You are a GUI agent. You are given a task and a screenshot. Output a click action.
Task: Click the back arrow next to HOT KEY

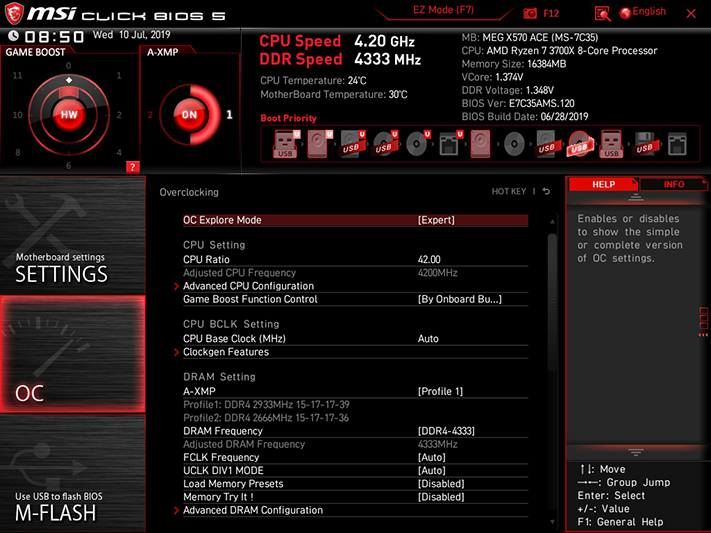(x=546, y=191)
